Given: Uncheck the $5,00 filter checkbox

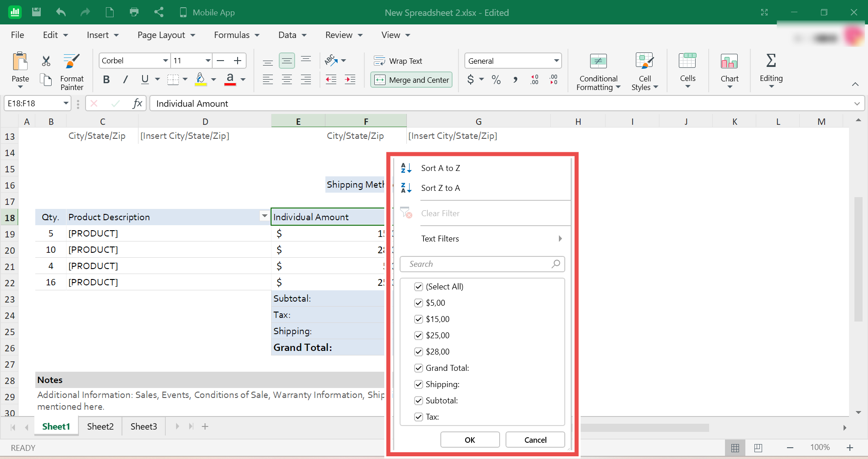Looking at the screenshot, I should 419,303.
